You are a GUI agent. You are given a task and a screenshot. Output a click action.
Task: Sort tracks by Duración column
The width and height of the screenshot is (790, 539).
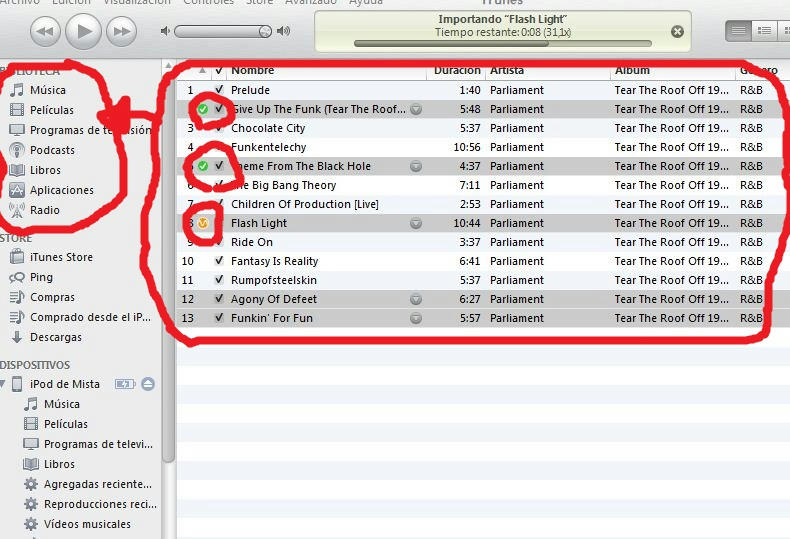coord(457,71)
